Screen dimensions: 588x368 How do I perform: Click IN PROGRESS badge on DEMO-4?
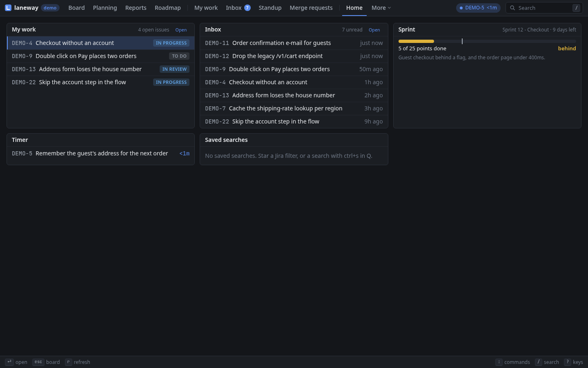(x=171, y=43)
